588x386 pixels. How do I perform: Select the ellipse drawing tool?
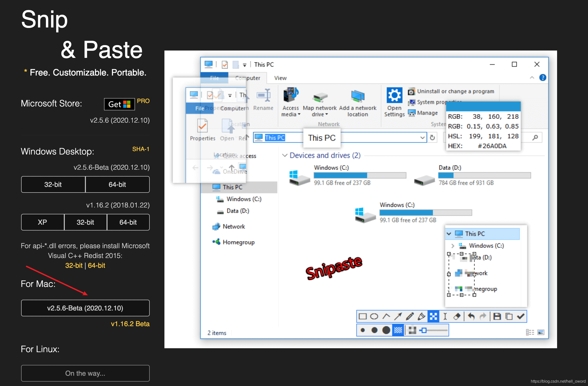[374, 316]
